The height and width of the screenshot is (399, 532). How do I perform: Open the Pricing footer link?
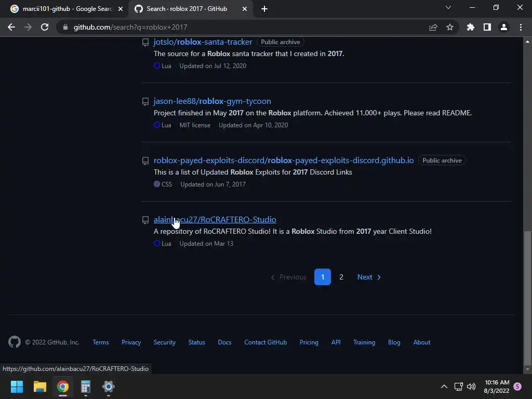309,342
